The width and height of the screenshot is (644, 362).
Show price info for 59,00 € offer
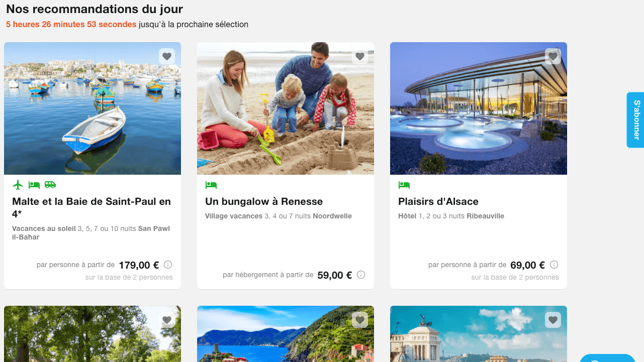pyautogui.click(x=361, y=275)
